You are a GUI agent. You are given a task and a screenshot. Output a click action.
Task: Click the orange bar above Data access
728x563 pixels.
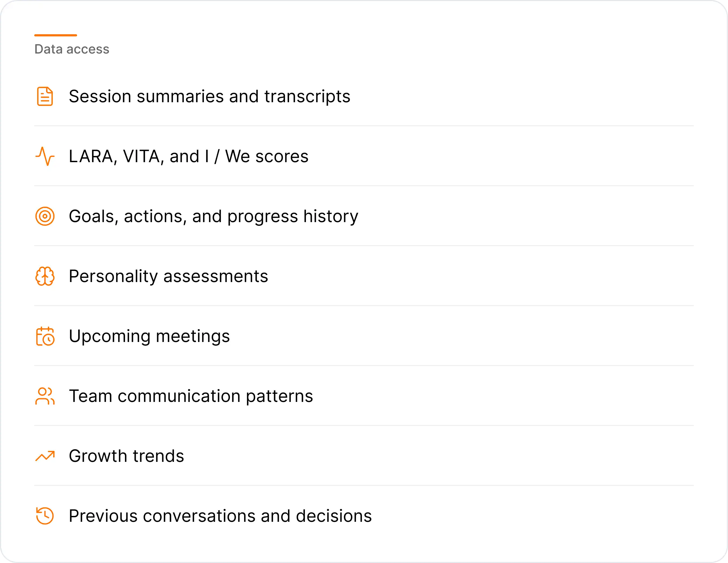pyautogui.click(x=55, y=35)
